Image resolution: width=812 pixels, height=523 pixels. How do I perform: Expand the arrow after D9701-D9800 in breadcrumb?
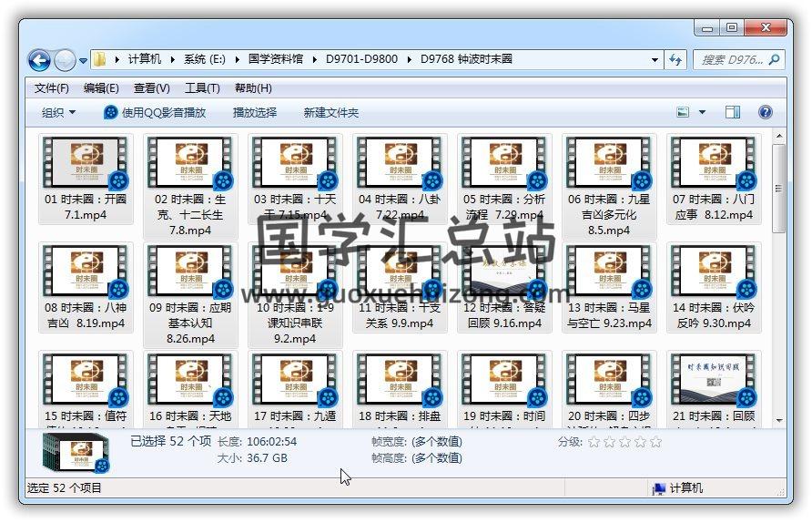point(409,59)
